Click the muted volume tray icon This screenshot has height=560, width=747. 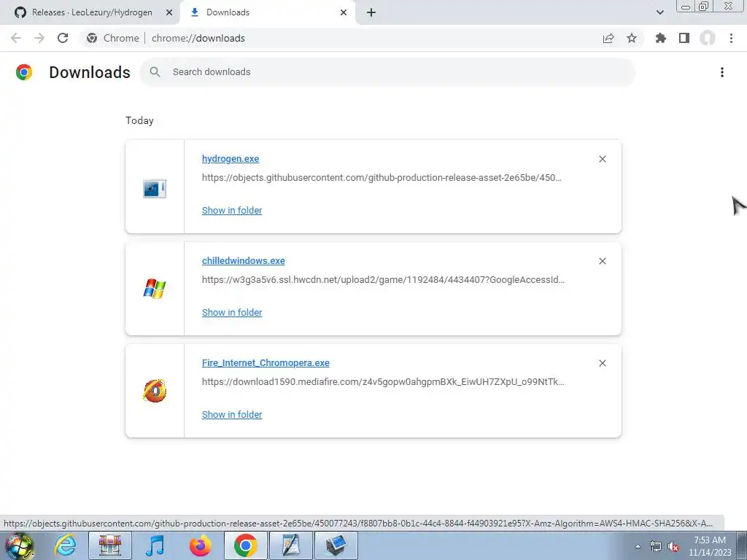point(673,546)
